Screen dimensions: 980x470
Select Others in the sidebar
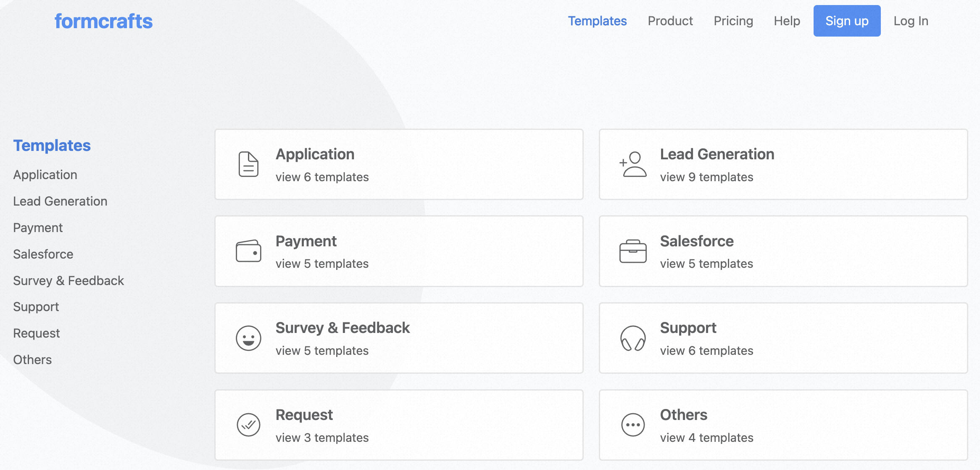click(32, 360)
